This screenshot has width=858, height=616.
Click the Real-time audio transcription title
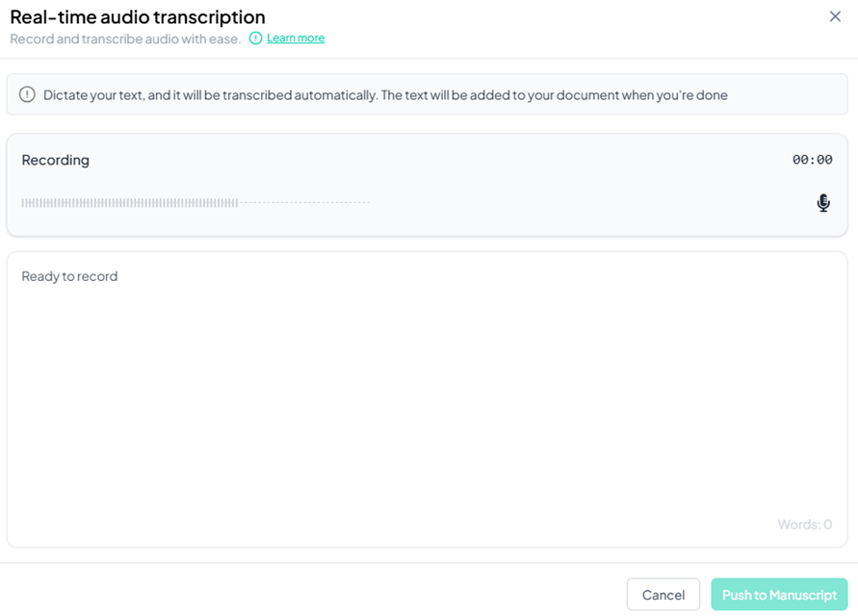138,16
